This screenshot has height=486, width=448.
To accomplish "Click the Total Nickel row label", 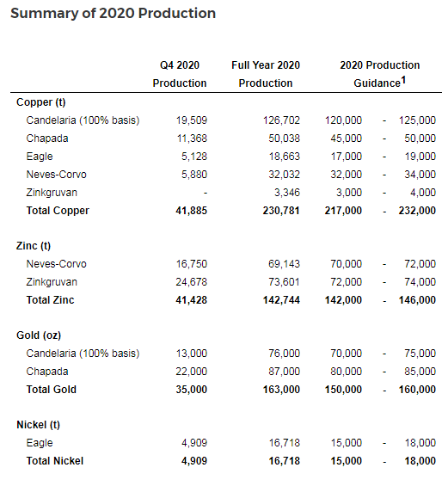I will [x=55, y=461].
